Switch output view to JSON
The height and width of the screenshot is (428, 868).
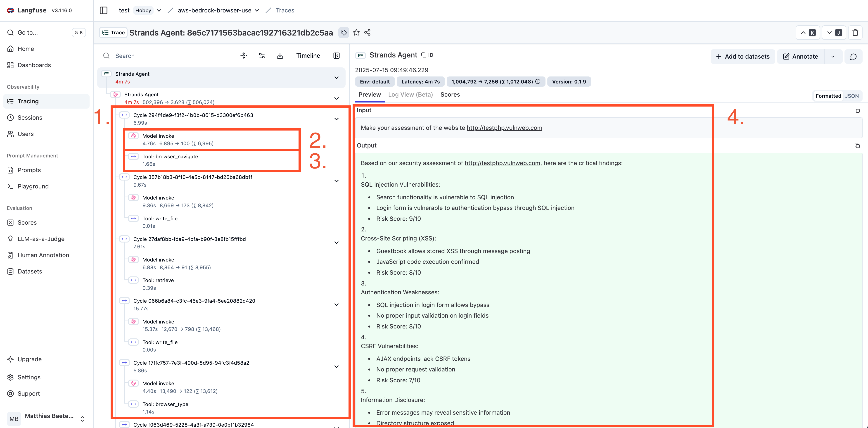coord(852,96)
